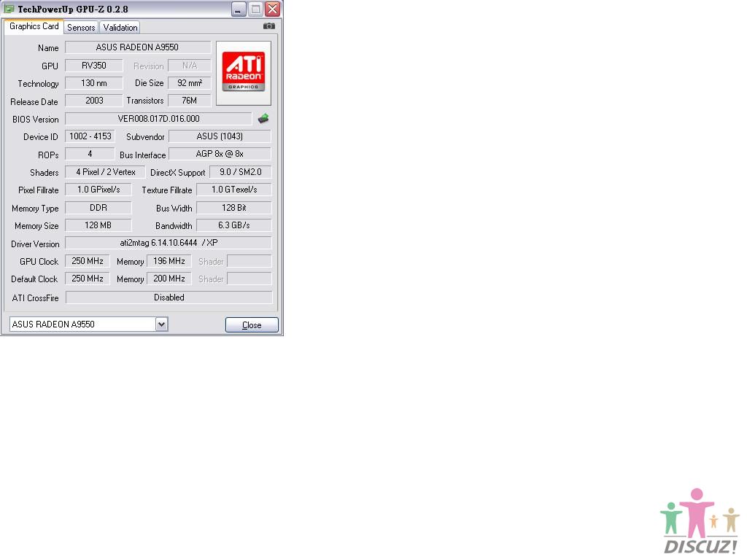747x560 pixels.
Task: Click the Memory Size 128 MB field
Action: 98,225
